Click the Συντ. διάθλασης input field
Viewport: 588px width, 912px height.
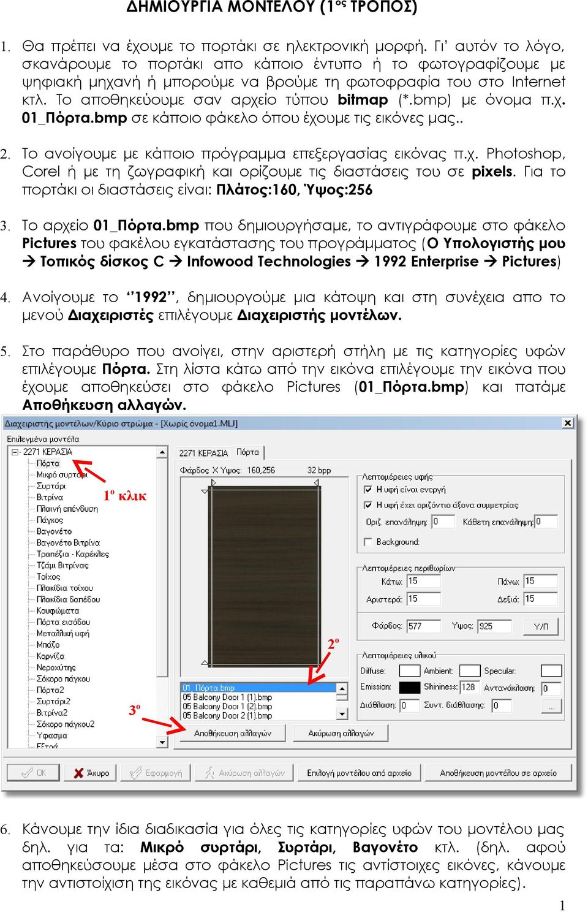pyautogui.click(x=502, y=705)
